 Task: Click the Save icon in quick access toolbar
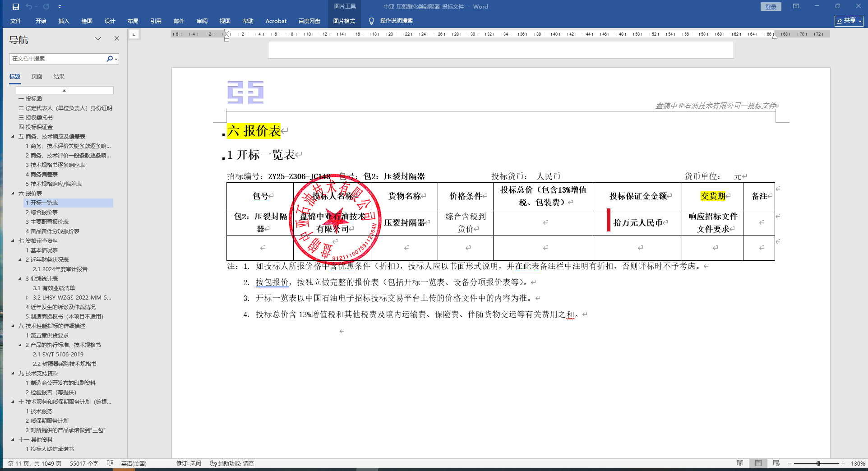pos(16,7)
